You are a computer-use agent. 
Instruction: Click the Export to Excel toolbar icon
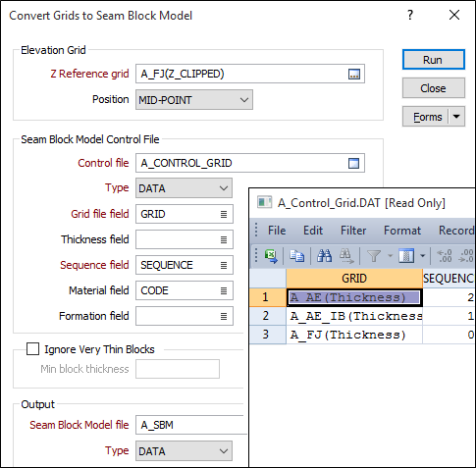(x=271, y=256)
